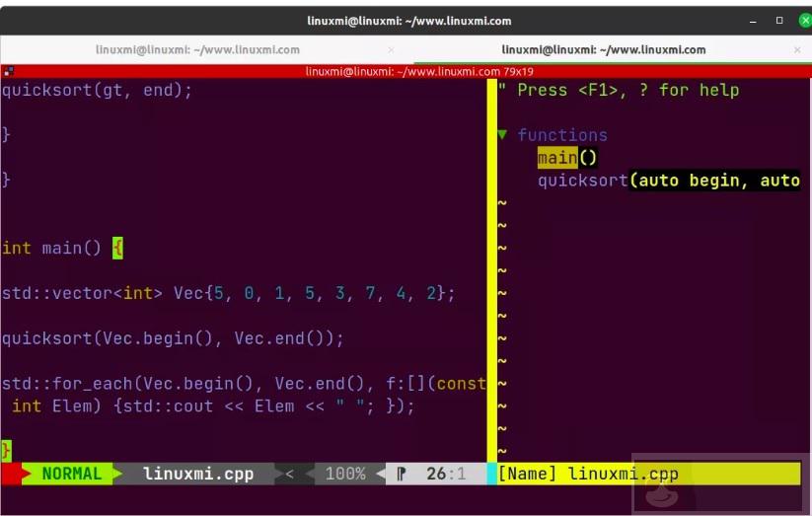This screenshot has height=516, width=812.
Task: Minimize the terminal window
Action: pos(753,21)
